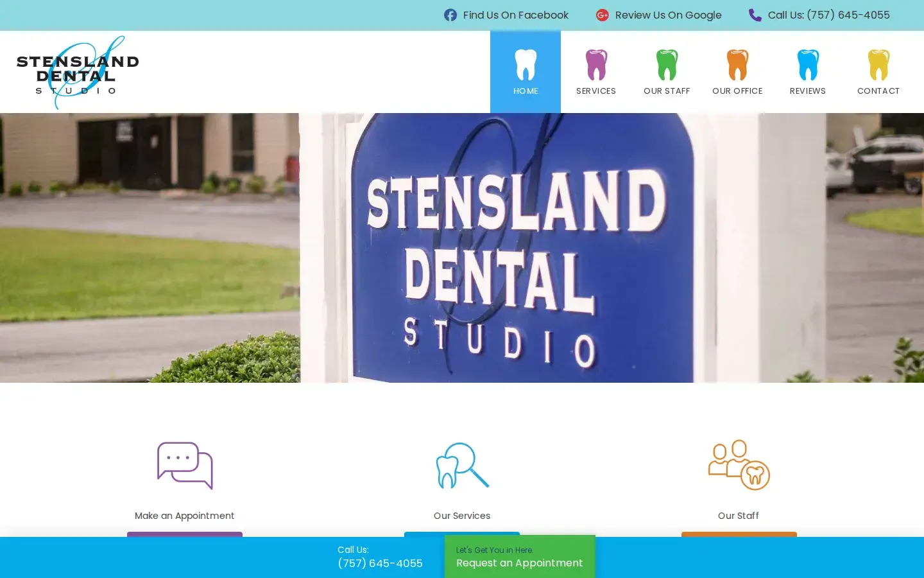This screenshot has width=924, height=578.
Task: Click the orange button under Our Staff
Action: (x=739, y=534)
